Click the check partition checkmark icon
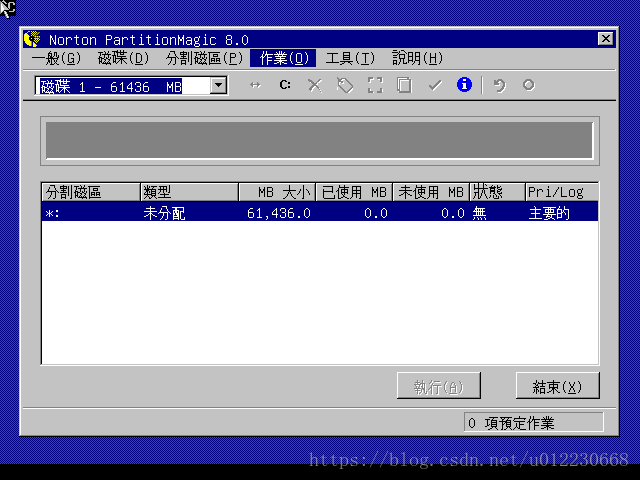Viewport: 640px width, 480px height. 435,85
